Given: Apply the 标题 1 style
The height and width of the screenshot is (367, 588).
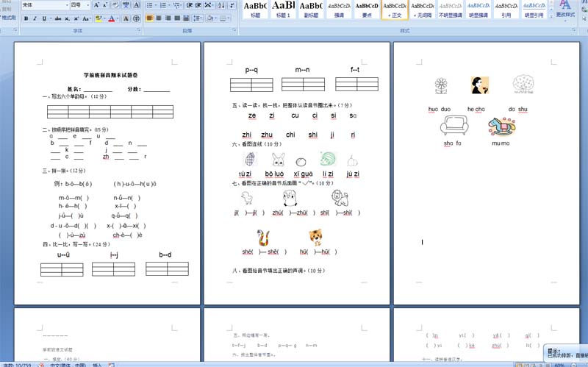Looking at the screenshot, I should coord(284,10).
